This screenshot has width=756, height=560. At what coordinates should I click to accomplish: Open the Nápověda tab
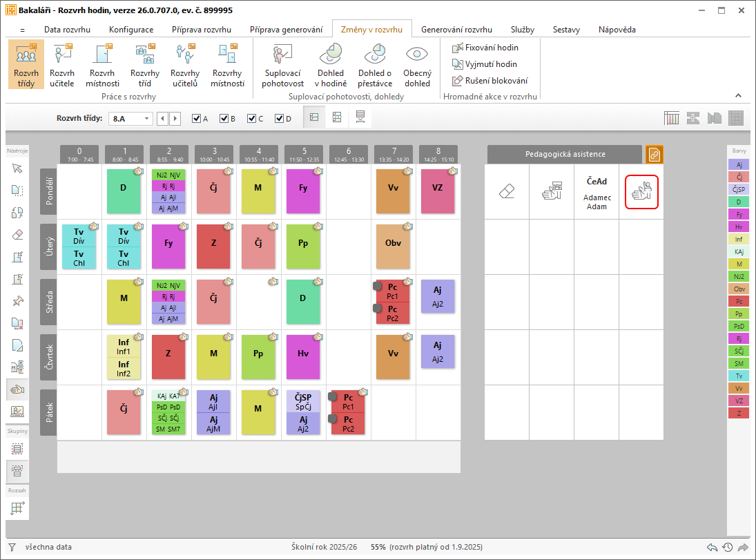click(x=617, y=30)
